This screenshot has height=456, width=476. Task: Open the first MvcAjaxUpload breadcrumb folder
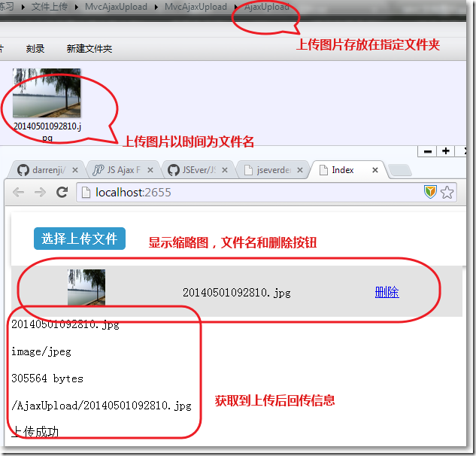[116, 7]
